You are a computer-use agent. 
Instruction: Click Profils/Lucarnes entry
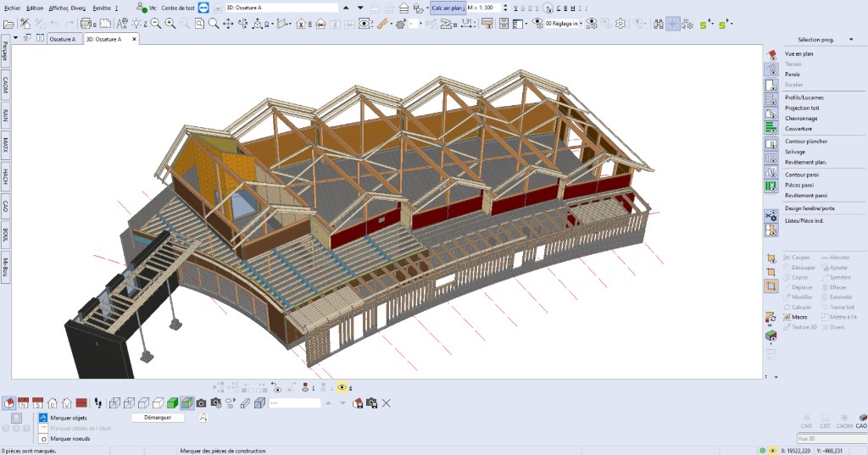click(x=804, y=97)
